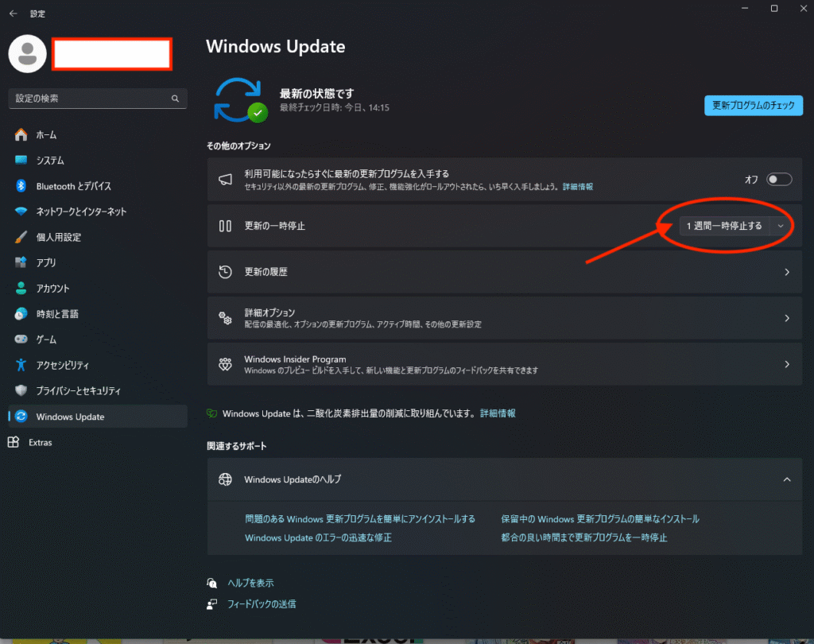Viewport: 814px width, 644px height.
Task: Open 詳細オプション with its chevron
Action: pyautogui.click(x=787, y=318)
